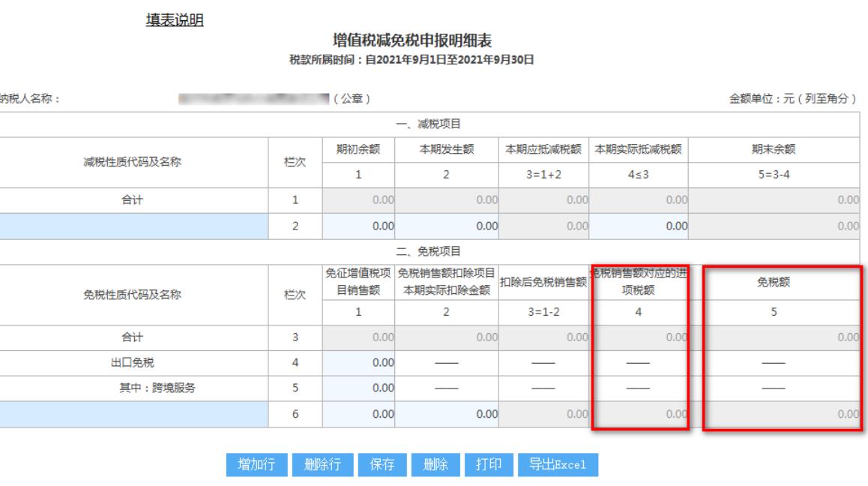Viewport: 868px width, 486px height.
Task: Click 出口免税 row's 免征增值税项目销售额 field
Action: [x=358, y=363]
